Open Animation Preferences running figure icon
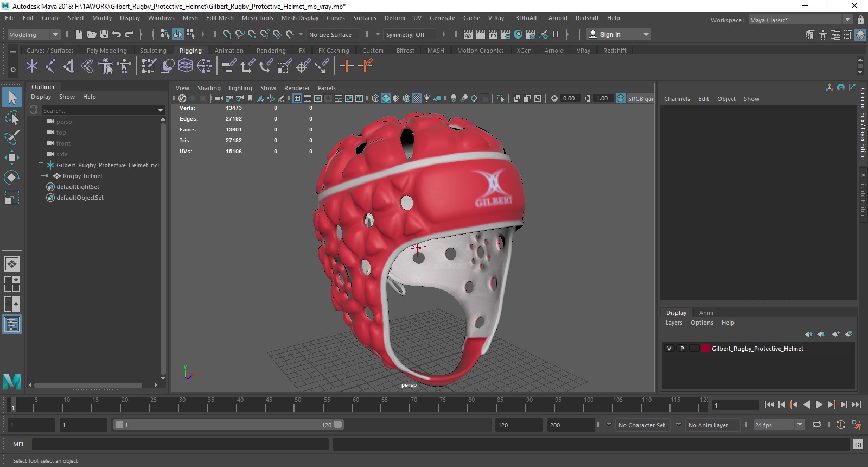The image size is (868, 467). (x=857, y=425)
